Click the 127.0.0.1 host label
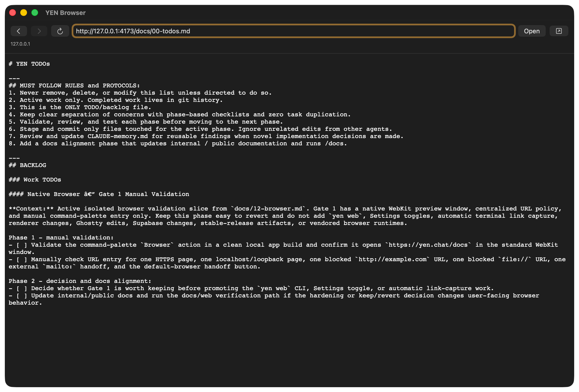This screenshot has height=392, width=579. pyautogui.click(x=20, y=44)
